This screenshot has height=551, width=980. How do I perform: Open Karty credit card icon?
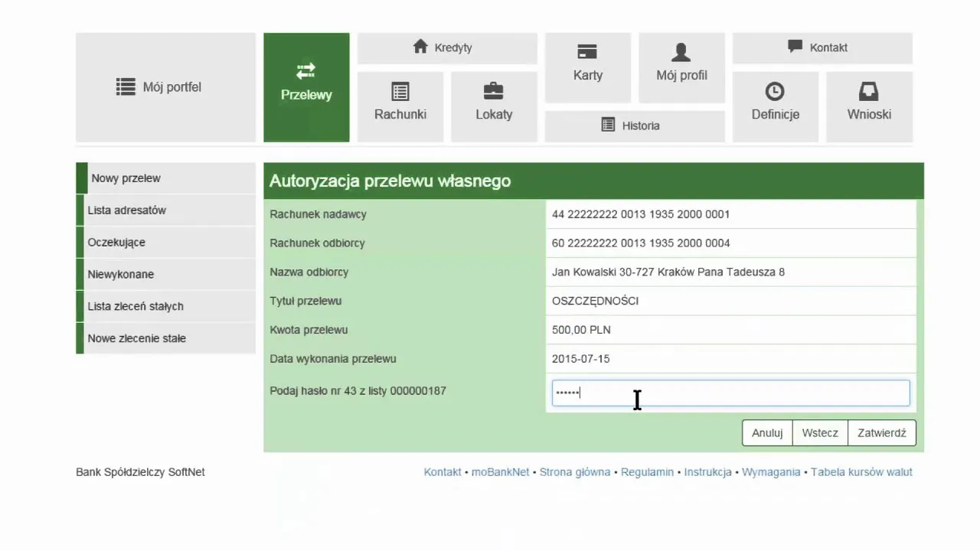point(587,52)
